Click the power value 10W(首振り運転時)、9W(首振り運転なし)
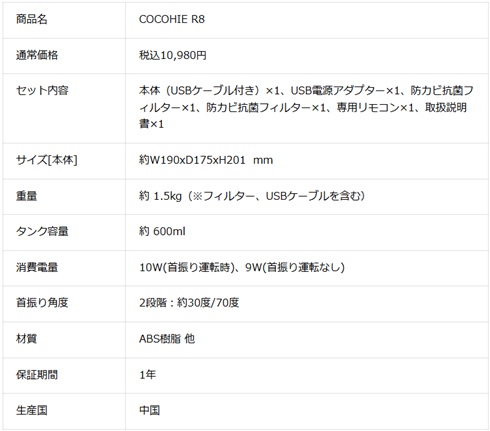Image resolution: width=490 pixels, height=431 pixels. coord(242,267)
